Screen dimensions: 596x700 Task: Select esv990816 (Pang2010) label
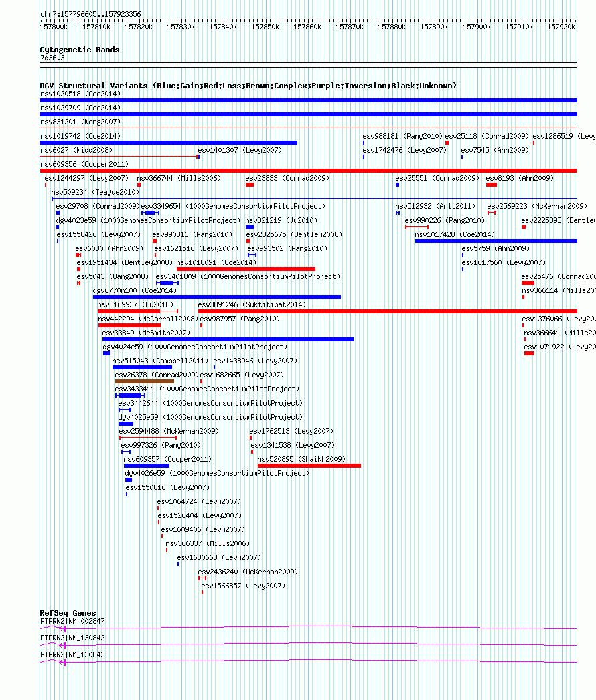(x=193, y=234)
